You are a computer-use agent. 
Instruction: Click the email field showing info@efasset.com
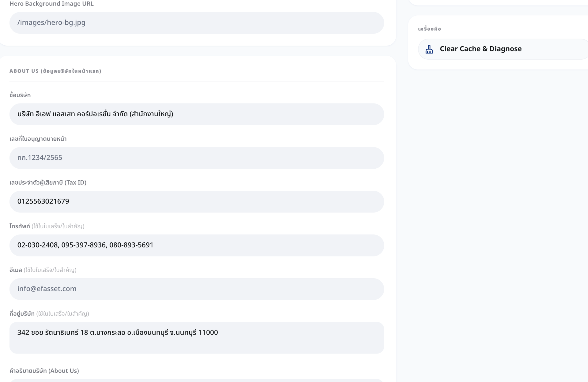click(197, 289)
